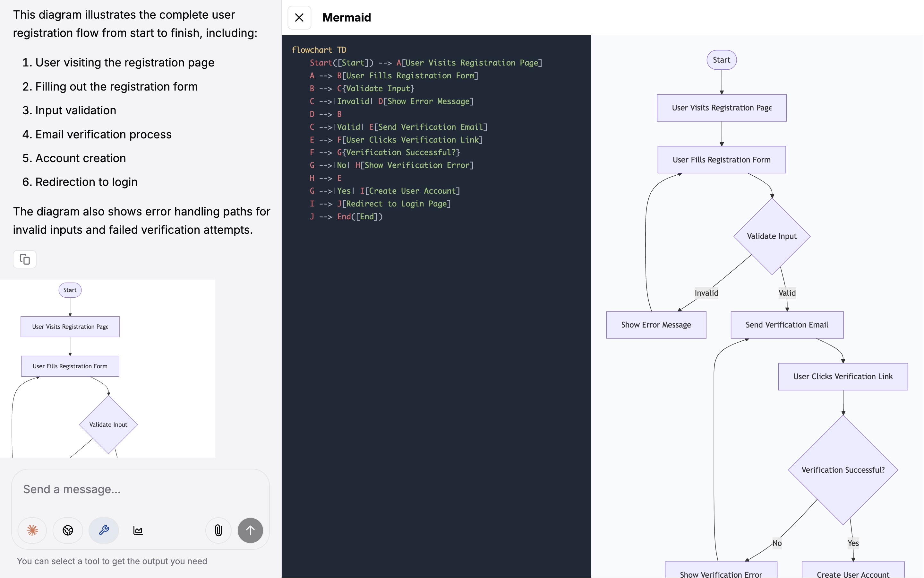Viewport: 924px width, 578px height.
Task: Click the Start node in rendered diagram
Action: 722,60
